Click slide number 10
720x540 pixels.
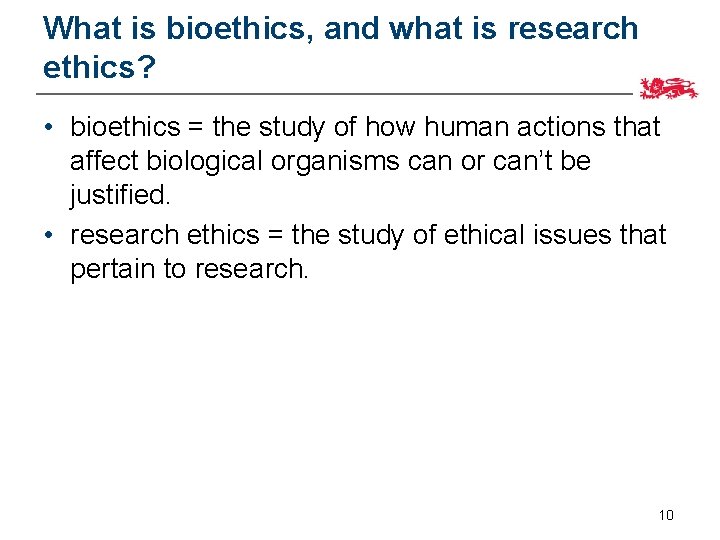[666, 515]
